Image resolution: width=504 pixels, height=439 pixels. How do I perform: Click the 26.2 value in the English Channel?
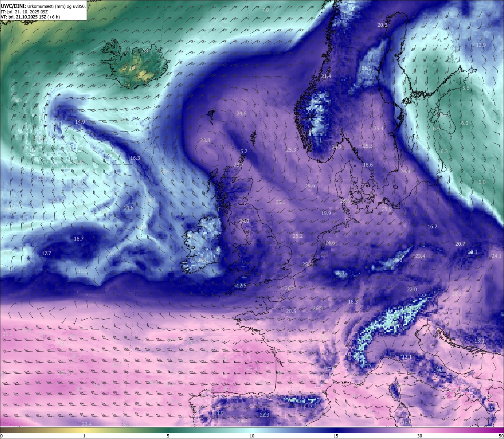pyautogui.click(x=290, y=289)
